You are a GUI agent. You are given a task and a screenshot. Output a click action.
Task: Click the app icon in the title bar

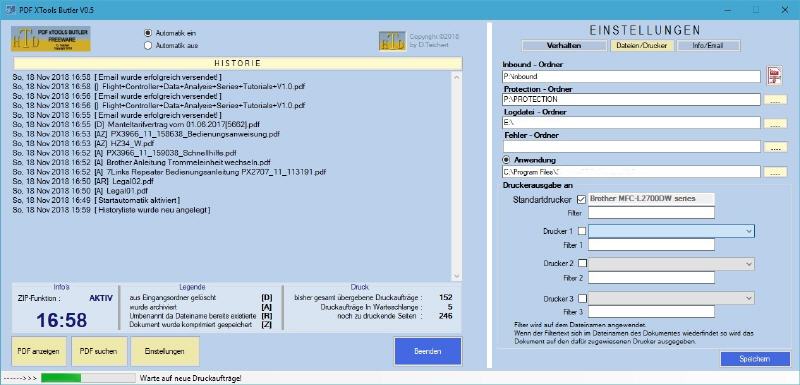9,10
